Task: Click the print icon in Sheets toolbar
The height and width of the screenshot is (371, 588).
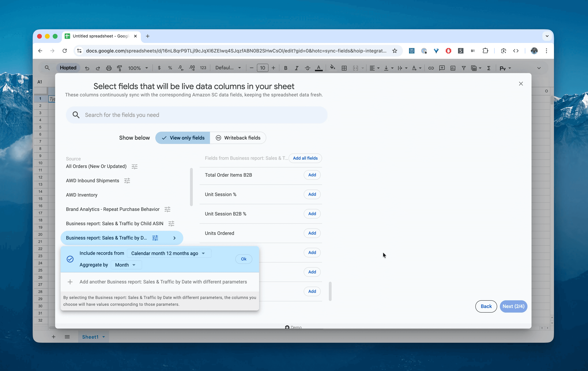Action: click(109, 68)
